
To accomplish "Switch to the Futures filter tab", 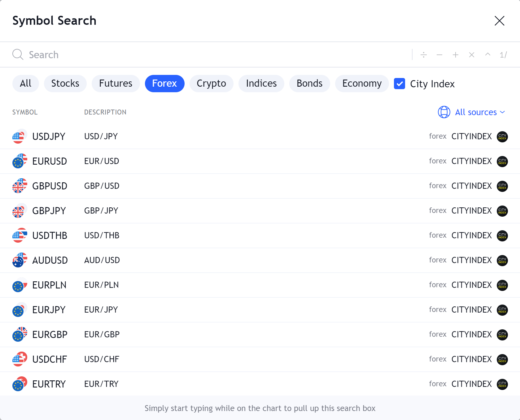I will [x=116, y=84].
